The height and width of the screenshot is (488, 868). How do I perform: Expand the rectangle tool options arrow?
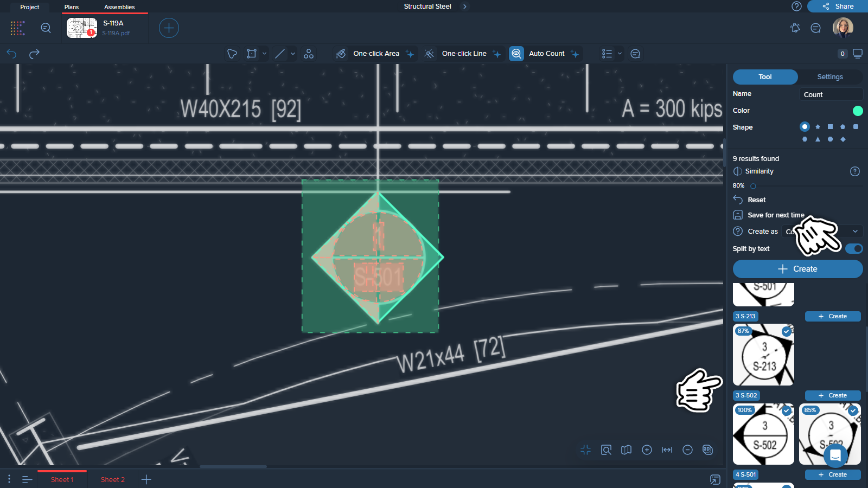pos(265,54)
